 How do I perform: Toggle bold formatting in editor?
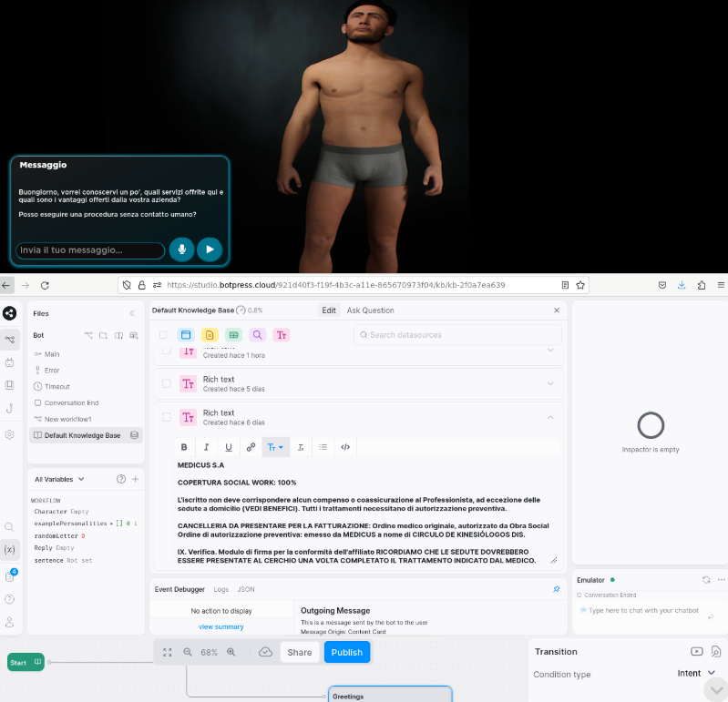[x=184, y=447]
